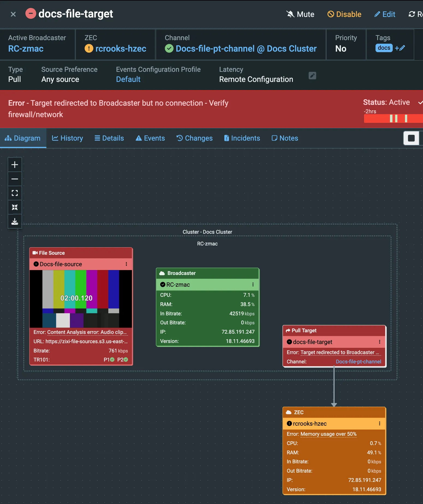Image resolution: width=423 pixels, height=504 pixels.
Task: Add or edit tags with pencil icon
Action: [400, 48]
